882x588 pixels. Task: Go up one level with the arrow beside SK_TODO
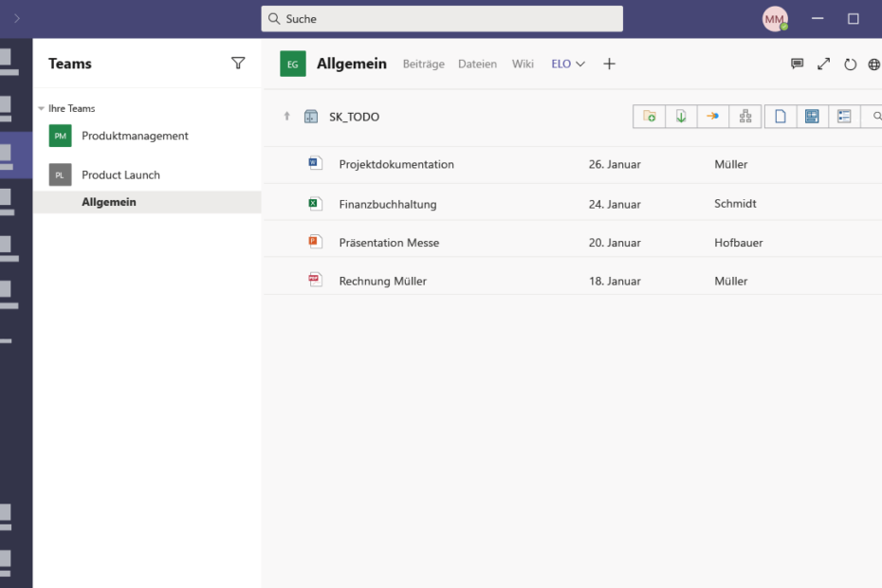click(x=287, y=117)
